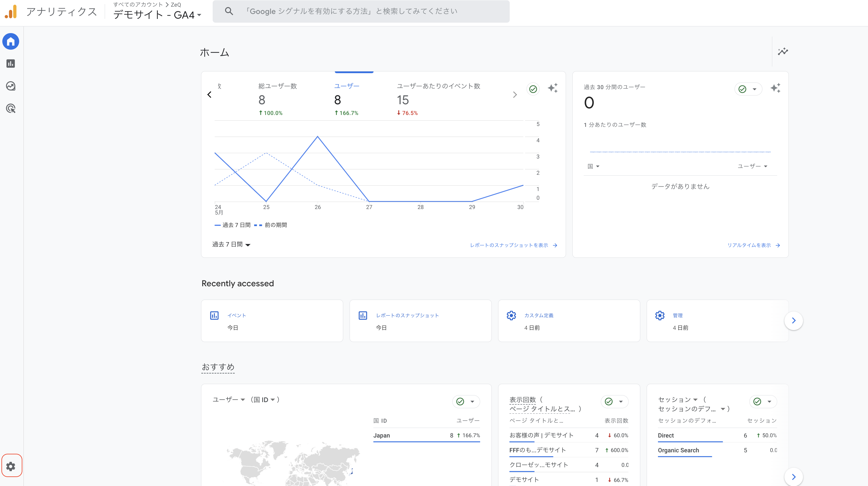Open Admin settings gear icon

tap(11, 466)
